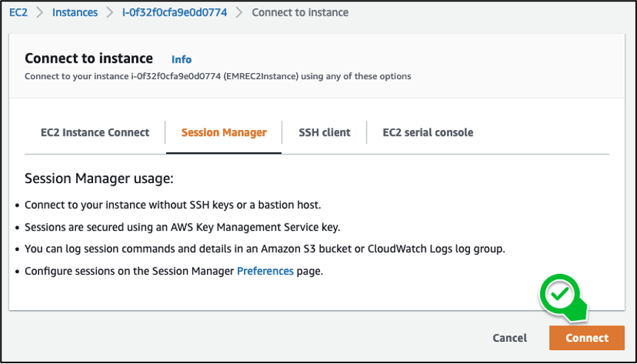Viewport: 637px width, 364px height.
Task: Open the Instances breadcrumb link
Action: (75, 13)
